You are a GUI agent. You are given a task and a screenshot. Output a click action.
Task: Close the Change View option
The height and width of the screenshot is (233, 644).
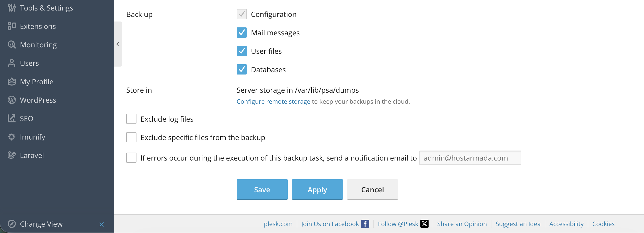(102, 225)
